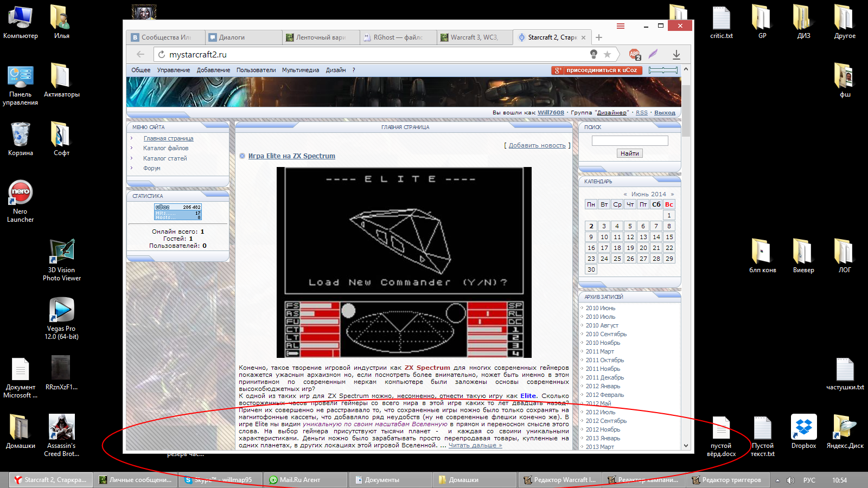
Task: Close the Starcraft 2 tab
Action: (583, 37)
